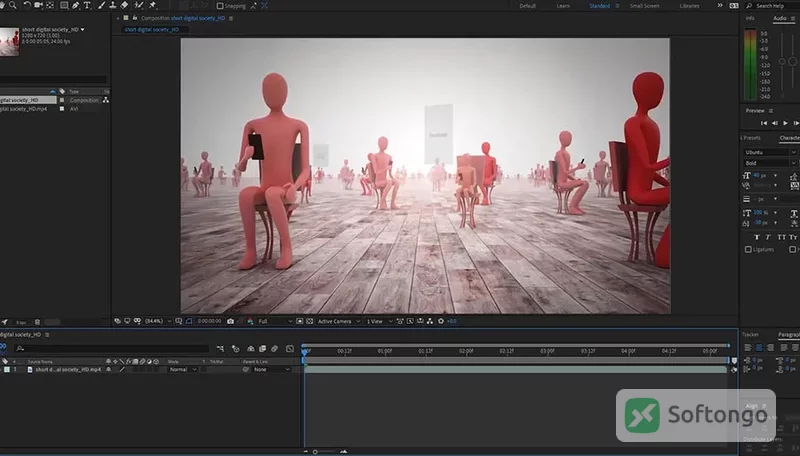Open the Audio panel menu icon
The height and width of the screenshot is (456, 800).
[793, 18]
